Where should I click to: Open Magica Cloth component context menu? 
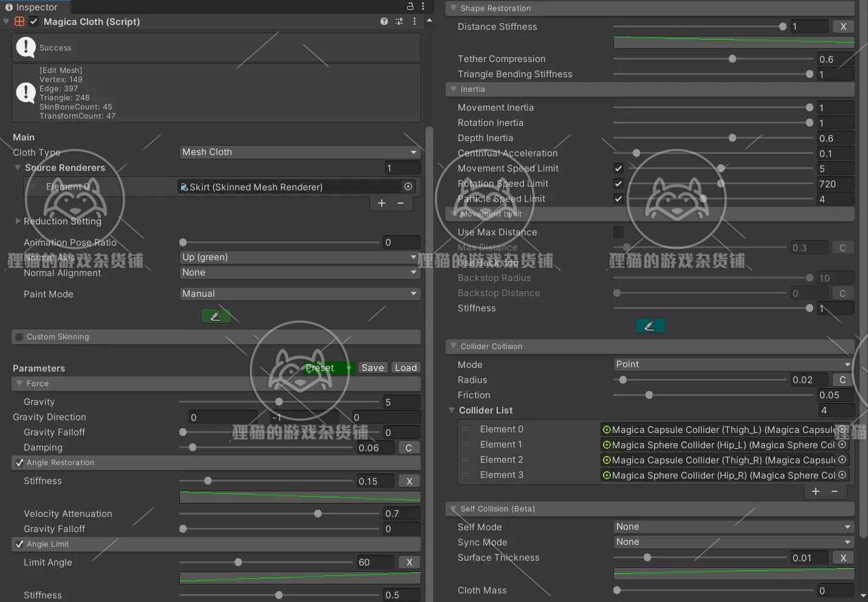415,21
